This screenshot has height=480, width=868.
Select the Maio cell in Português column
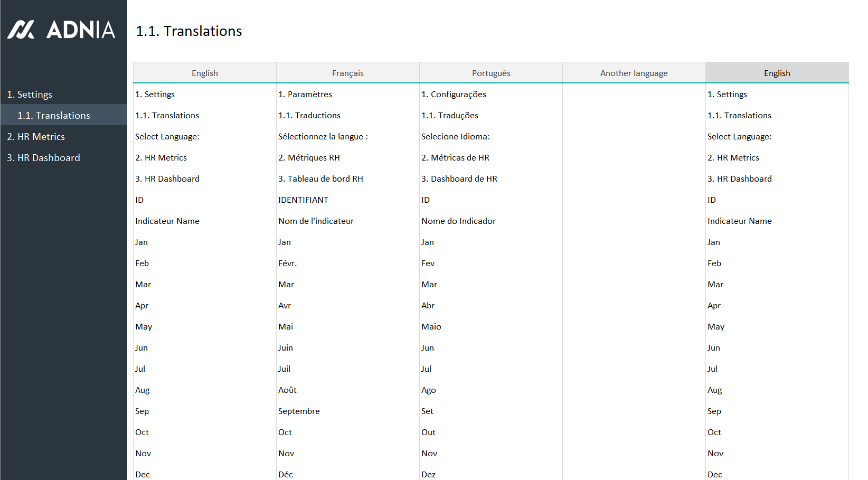(431, 327)
